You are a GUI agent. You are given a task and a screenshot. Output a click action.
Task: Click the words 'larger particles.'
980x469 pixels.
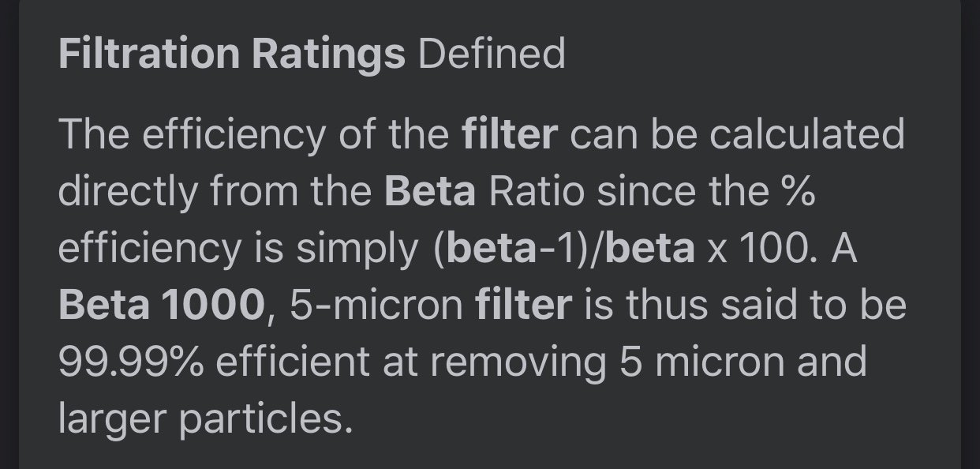205,419
